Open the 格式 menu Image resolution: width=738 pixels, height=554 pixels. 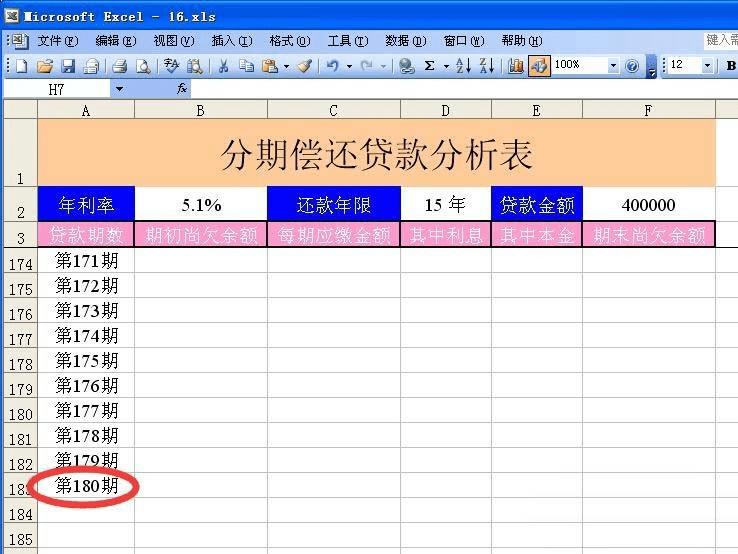pos(290,41)
